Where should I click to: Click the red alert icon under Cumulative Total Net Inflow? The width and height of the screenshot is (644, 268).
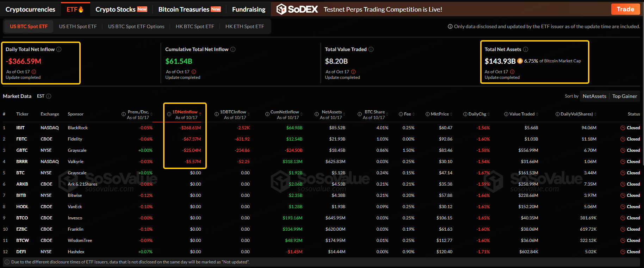(x=194, y=72)
